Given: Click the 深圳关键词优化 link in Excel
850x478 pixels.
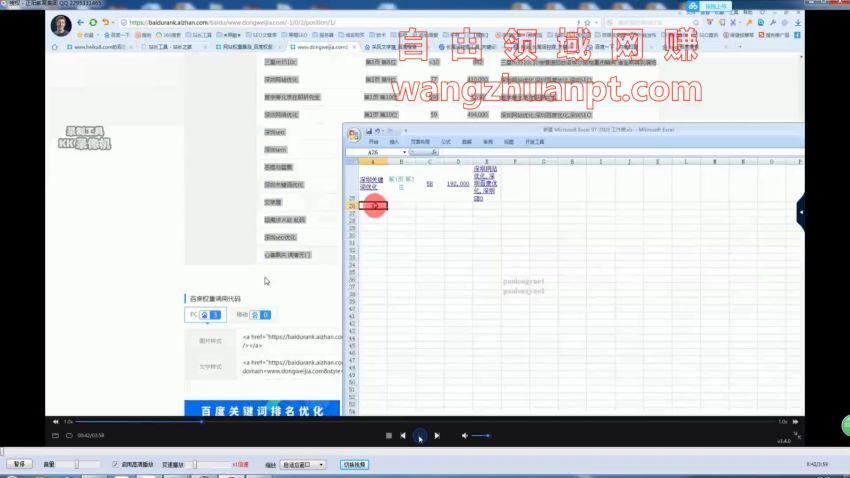Looking at the screenshot, I should pos(371,183).
